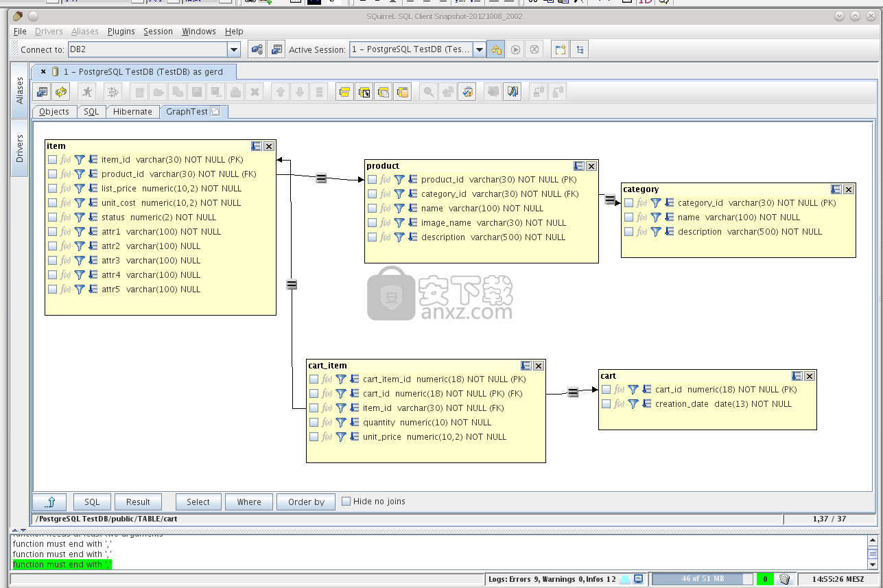Viewport: 883px width, 588px height.
Task: Check the unit_cost column checkbox
Action: tap(53, 202)
